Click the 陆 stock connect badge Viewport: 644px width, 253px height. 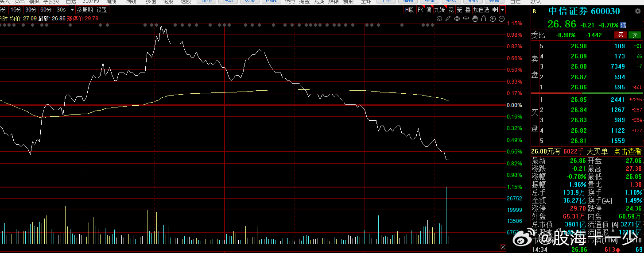point(623,25)
